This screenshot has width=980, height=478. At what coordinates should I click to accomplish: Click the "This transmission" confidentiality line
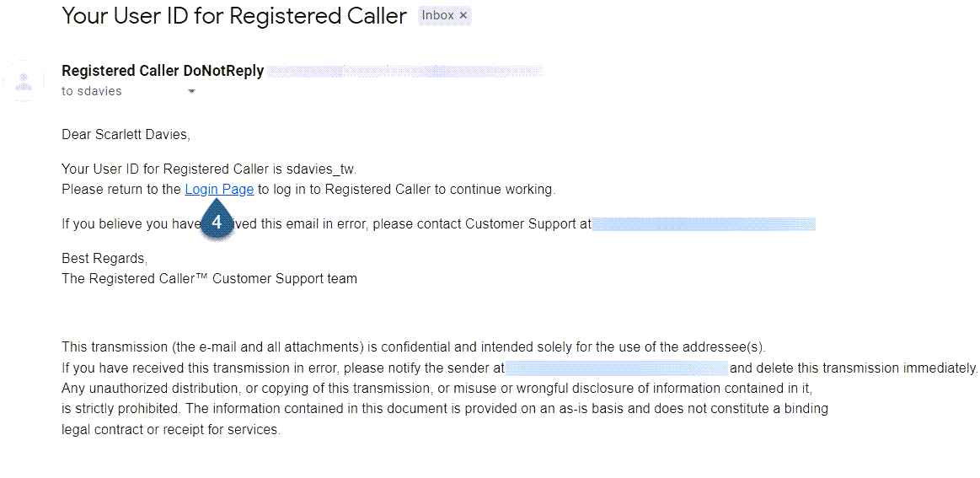[x=413, y=346]
